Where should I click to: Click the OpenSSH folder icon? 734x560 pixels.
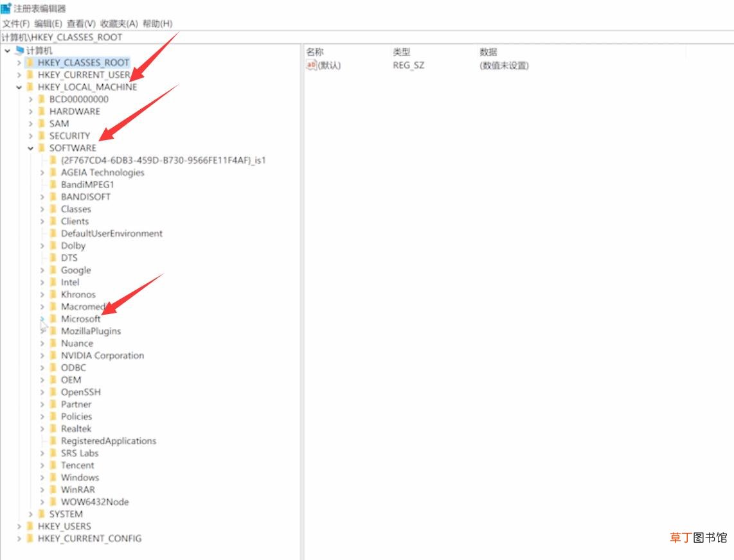tap(53, 392)
